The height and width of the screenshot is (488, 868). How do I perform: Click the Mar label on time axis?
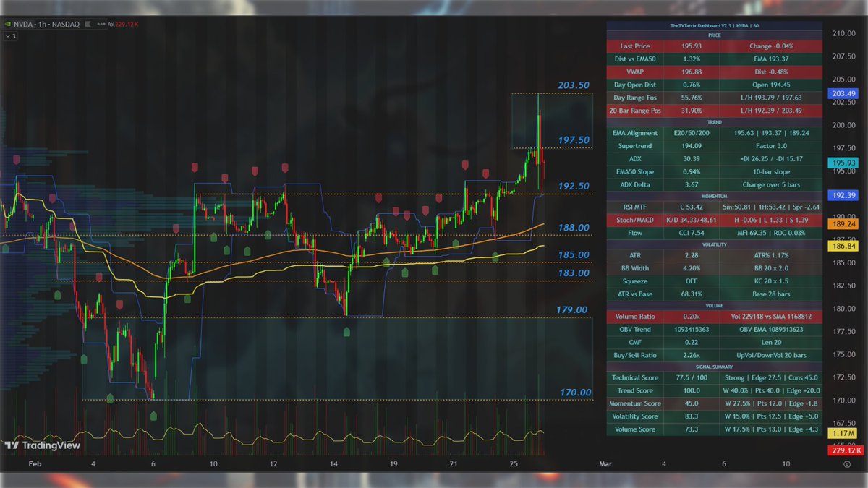coord(605,463)
